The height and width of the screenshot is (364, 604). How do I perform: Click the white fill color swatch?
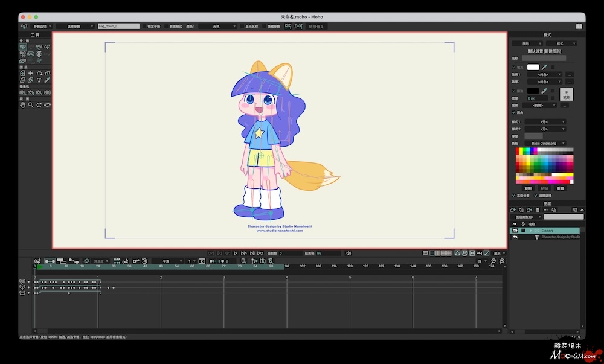(x=533, y=67)
